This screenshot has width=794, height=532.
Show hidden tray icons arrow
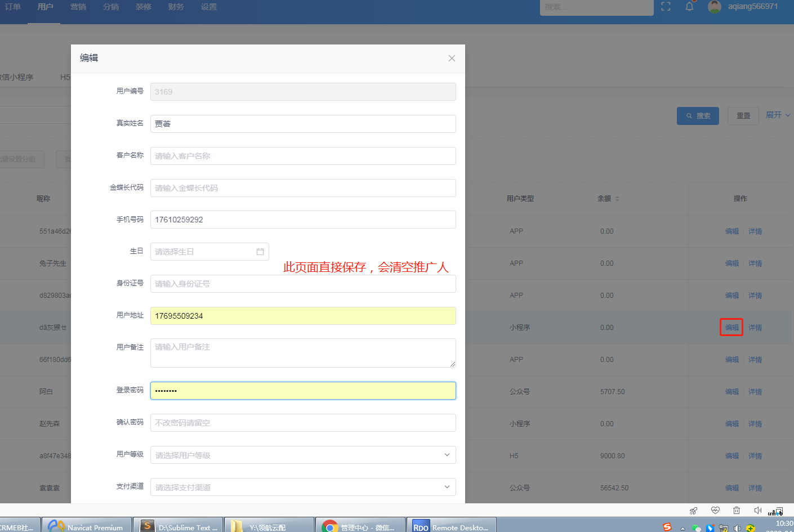683,528
